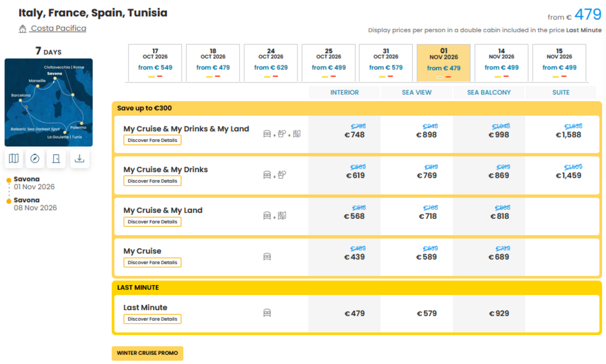Image resolution: width=606 pixels, height=364 pixels.
Task: Discover Fare Details for Last Minute
Action: click(x=153, y=319)
